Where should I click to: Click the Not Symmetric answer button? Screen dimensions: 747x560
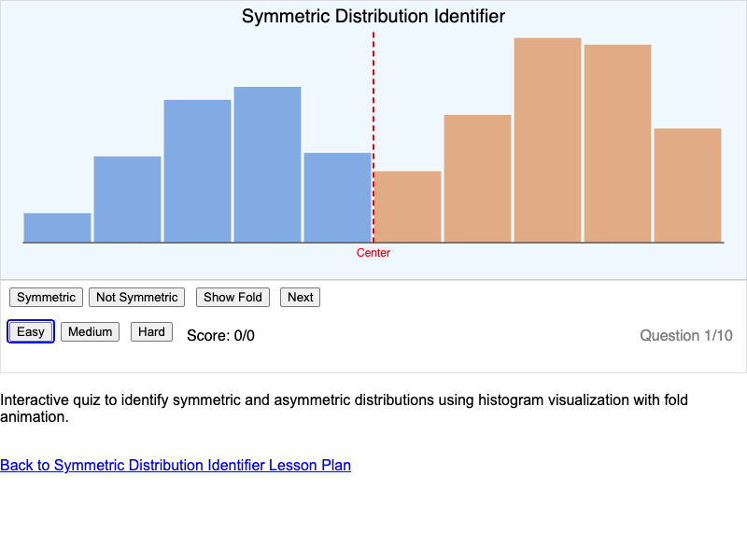[x=136, y=297]
